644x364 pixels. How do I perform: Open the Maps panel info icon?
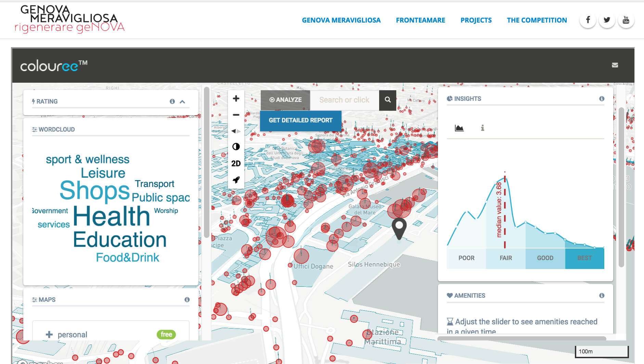coord(187,299)
